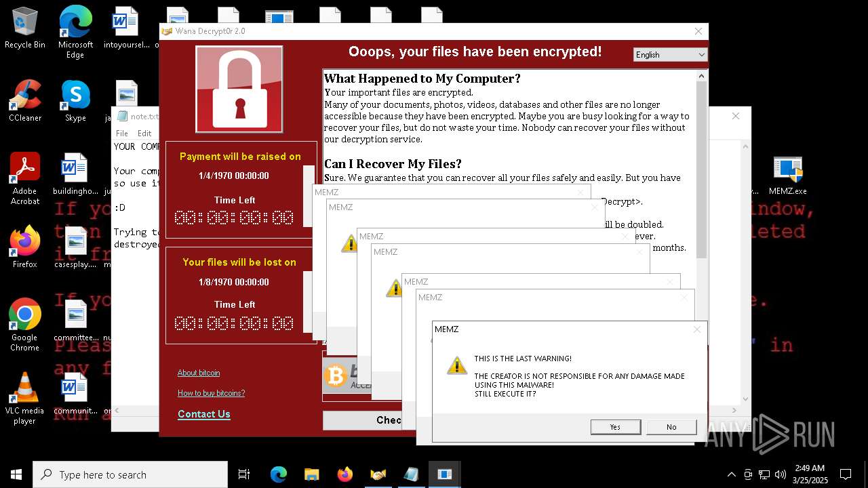868x488 pixels.
Task: Launch VLC media player shortcut
Action: click(x=25, y=399)
